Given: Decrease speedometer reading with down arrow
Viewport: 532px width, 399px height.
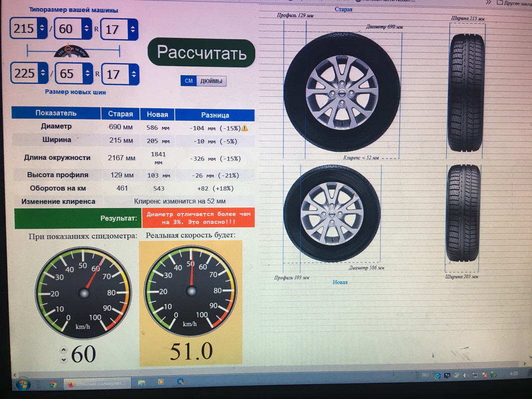Looking at the screenshot, I should [64, 360].
